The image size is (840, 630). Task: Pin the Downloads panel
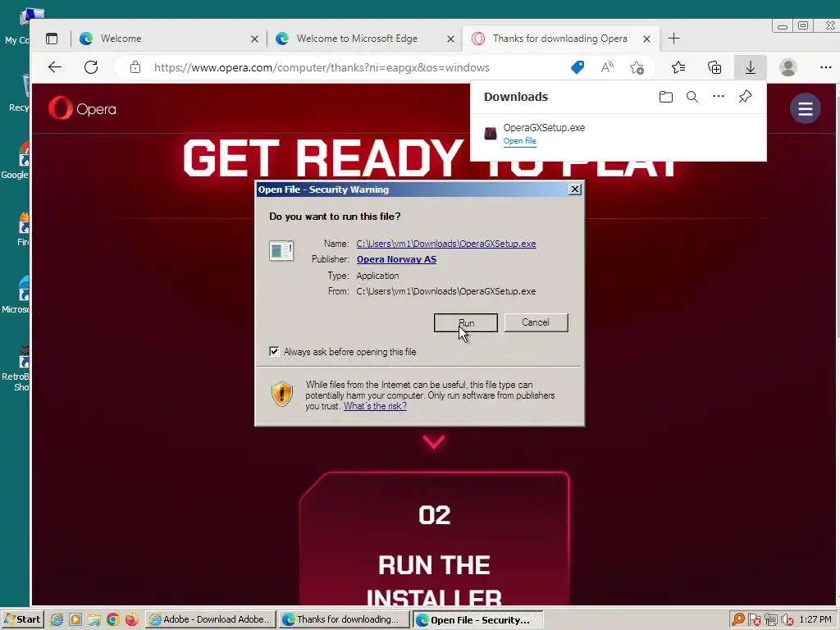point(745,97)
